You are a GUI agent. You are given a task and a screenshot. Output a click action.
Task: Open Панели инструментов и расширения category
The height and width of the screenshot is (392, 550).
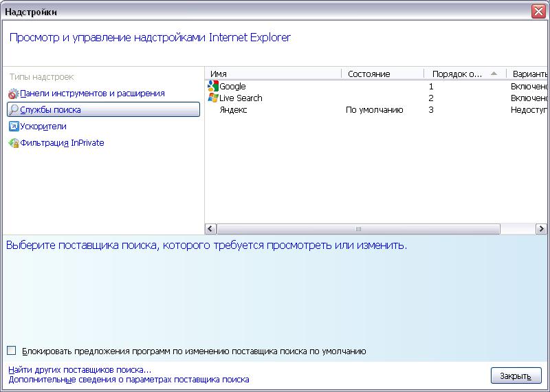pos(92,94)
